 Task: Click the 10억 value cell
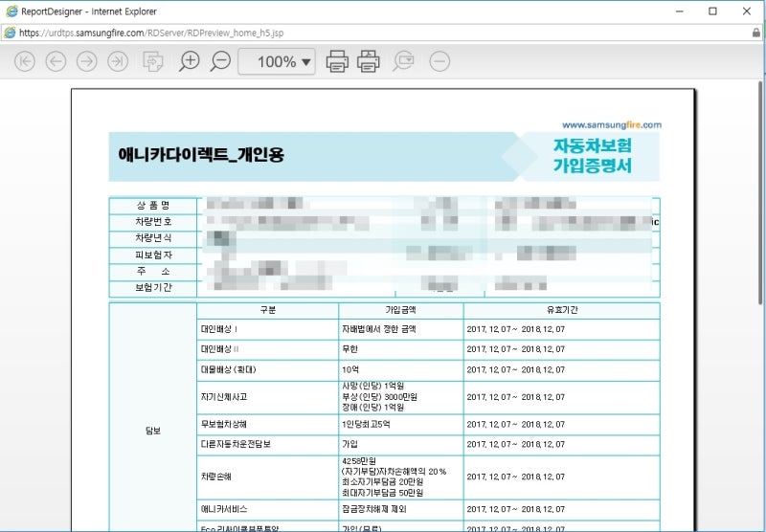tap(400, 370)
